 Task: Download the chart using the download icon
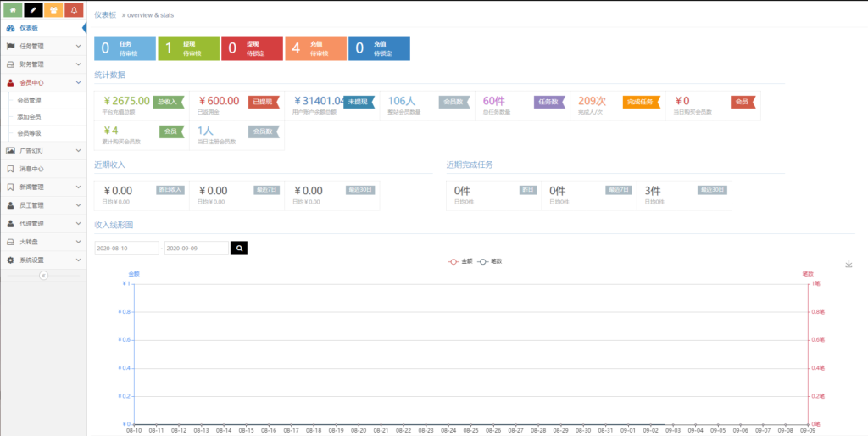[x=849, y=264]
